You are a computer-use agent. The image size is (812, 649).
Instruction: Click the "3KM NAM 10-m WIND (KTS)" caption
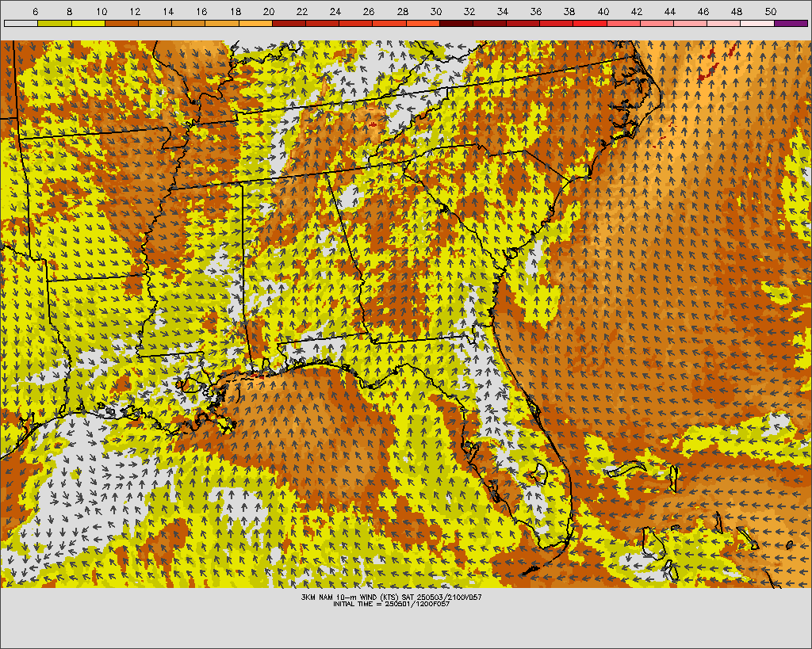point(350,597)
